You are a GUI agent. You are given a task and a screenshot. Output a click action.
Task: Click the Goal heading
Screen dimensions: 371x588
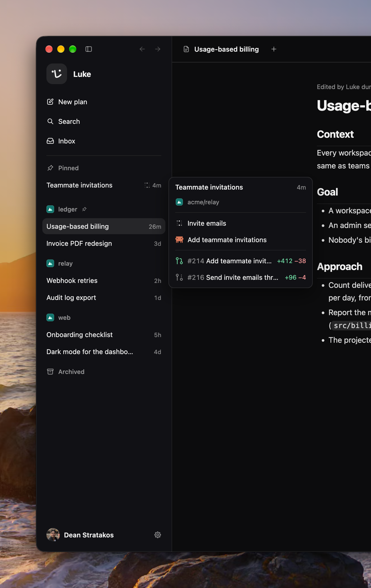(x=327, y=192)
